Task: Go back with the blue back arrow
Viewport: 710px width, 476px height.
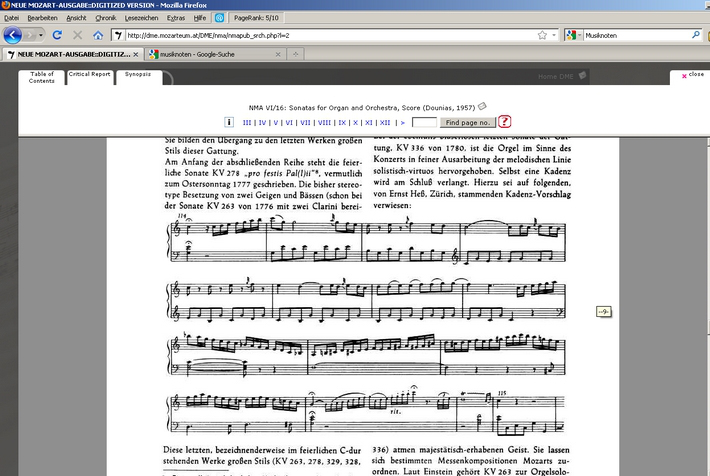Action: pos(13,35)
